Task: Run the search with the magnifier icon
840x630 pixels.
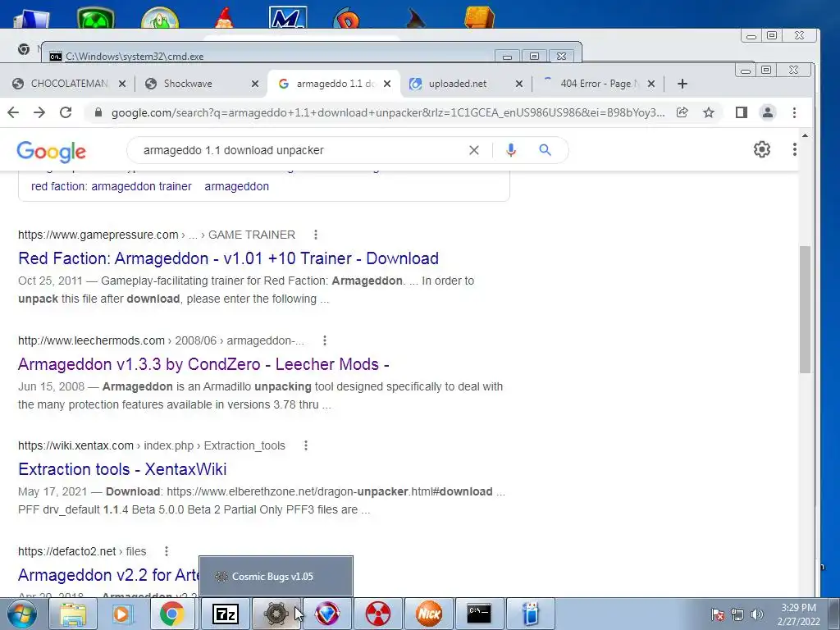Action: (x=546, y=151)
